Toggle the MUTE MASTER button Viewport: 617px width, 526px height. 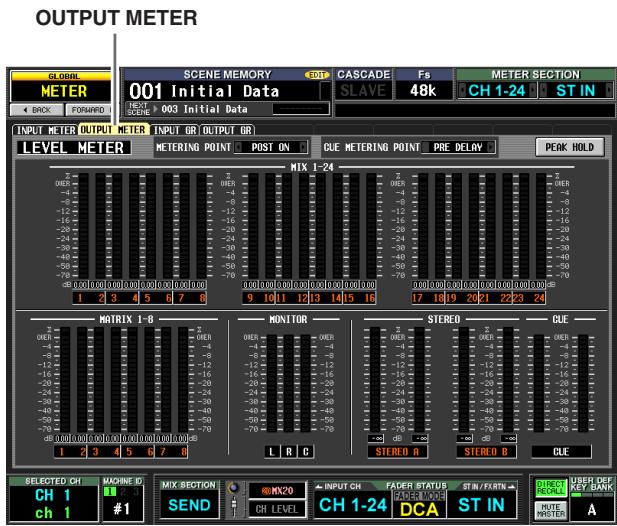click(551, 510)
